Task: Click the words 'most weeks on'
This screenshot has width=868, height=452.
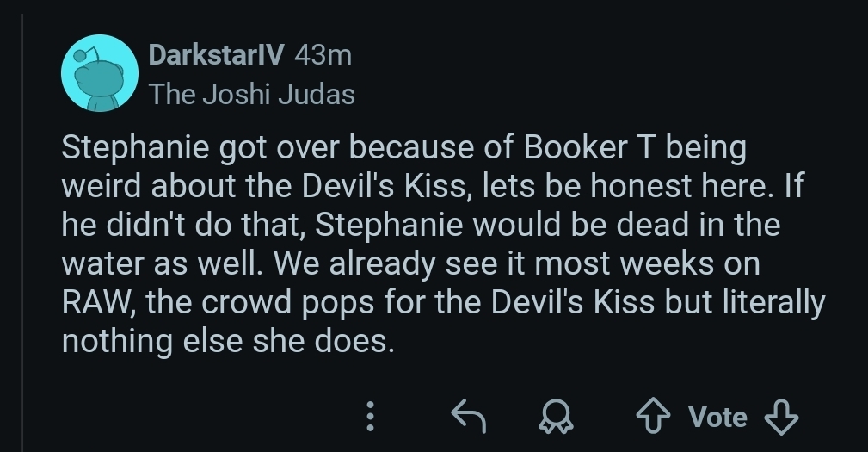Action: (647, 263)
